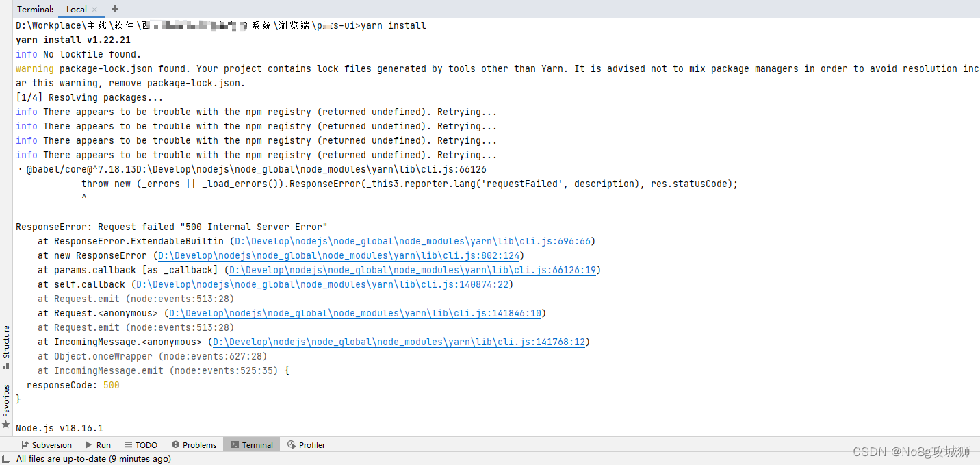Viewport: 980px width, 465px height.
Task: Click the all files up-to-date status message
Action: tap(94, 459)
